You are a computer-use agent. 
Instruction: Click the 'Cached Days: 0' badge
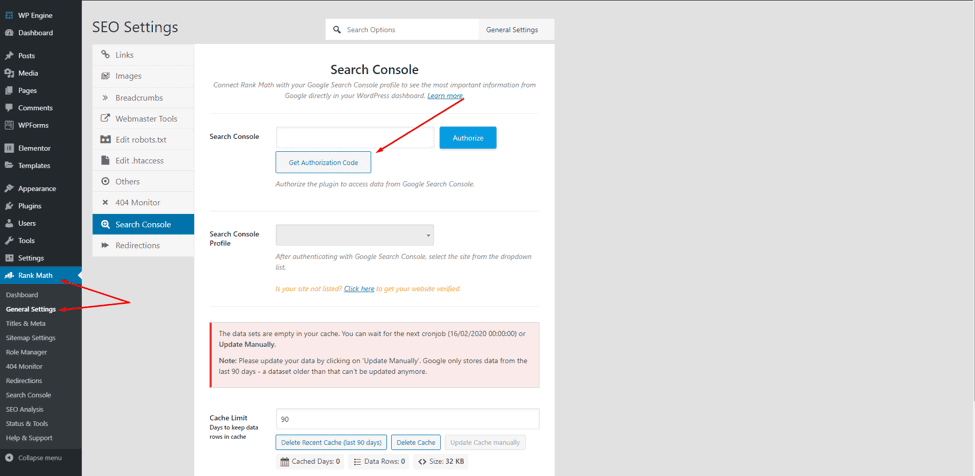pos(310,462)
